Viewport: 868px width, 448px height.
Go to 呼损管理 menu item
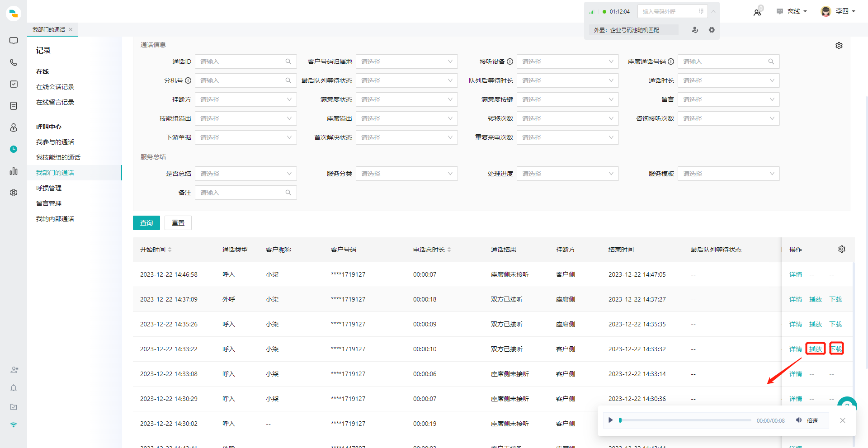49,188
